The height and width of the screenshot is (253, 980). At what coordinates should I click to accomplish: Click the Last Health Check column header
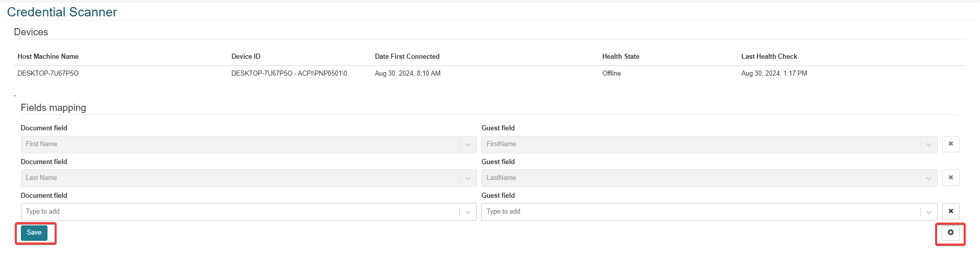(x=769, y=57)
